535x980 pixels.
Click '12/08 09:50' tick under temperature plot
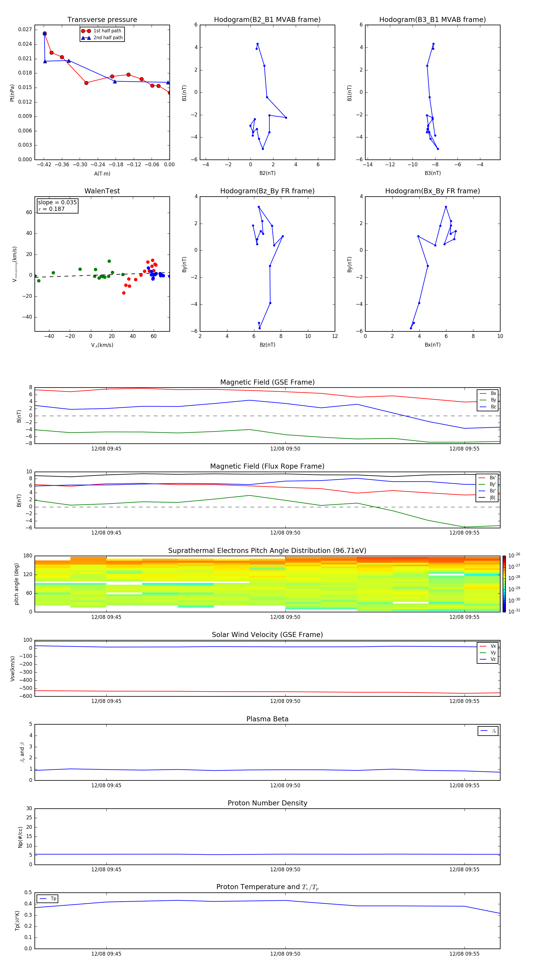tap(285, 954)
